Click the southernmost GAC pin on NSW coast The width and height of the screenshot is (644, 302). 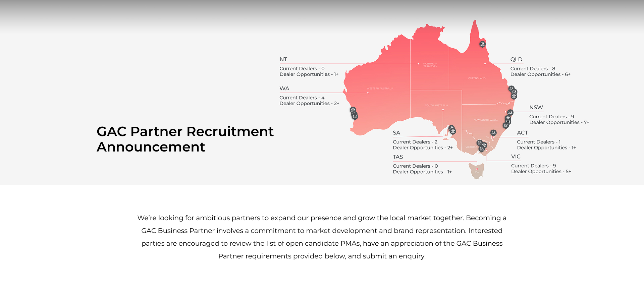(x=506, y=125)
